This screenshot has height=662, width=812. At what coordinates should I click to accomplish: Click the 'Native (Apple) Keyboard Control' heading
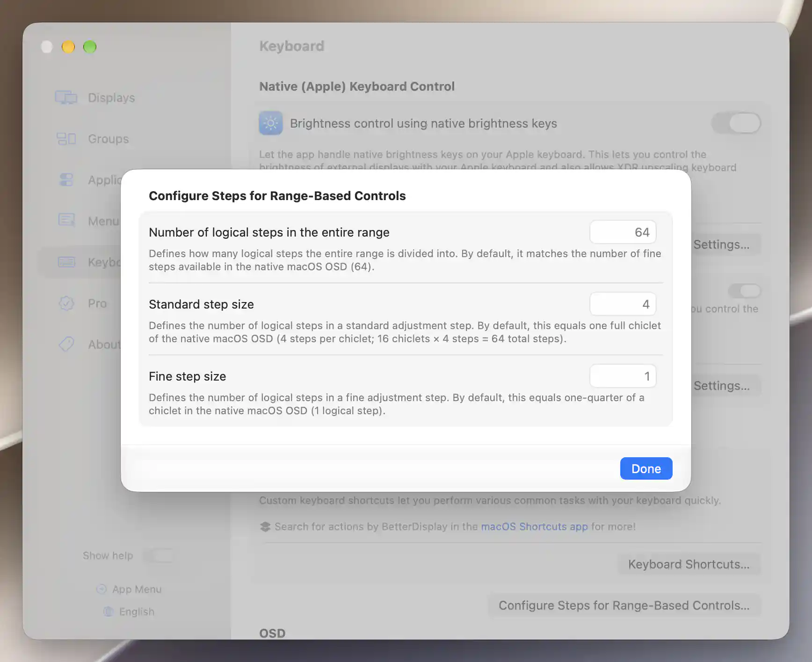pos(357,86)
